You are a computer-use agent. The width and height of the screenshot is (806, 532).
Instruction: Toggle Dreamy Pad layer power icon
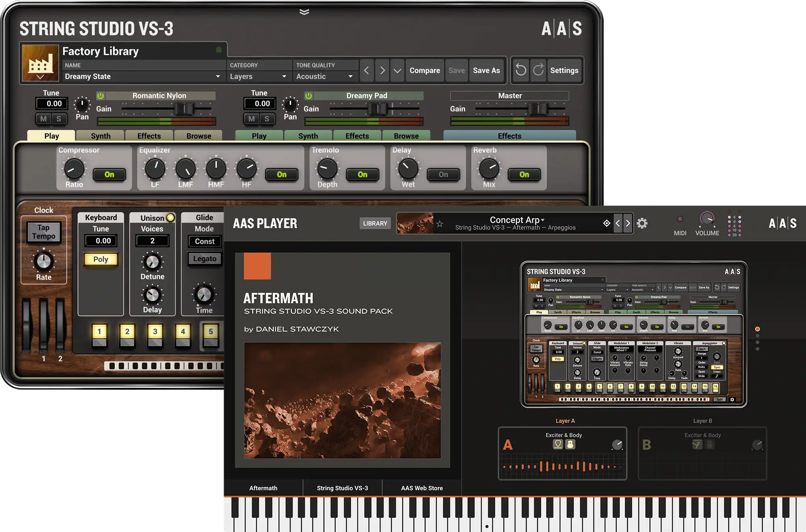(x=308, y=96)
